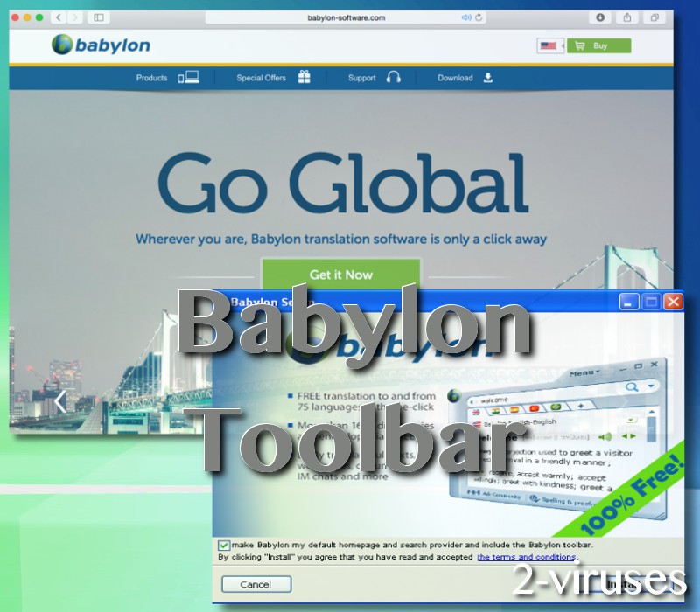
Task: Show all tabs overview in Safari
Action: pyautogui.click(x=654, y=17)
